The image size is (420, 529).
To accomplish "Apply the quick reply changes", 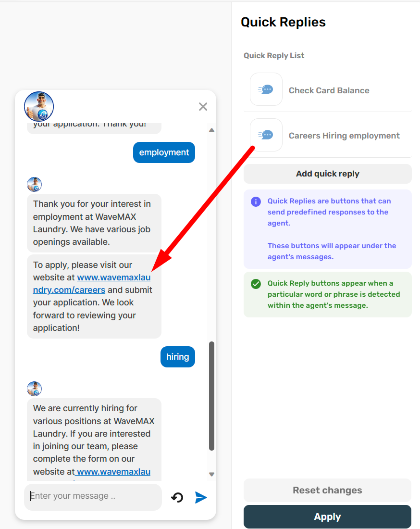I will 327,516.
